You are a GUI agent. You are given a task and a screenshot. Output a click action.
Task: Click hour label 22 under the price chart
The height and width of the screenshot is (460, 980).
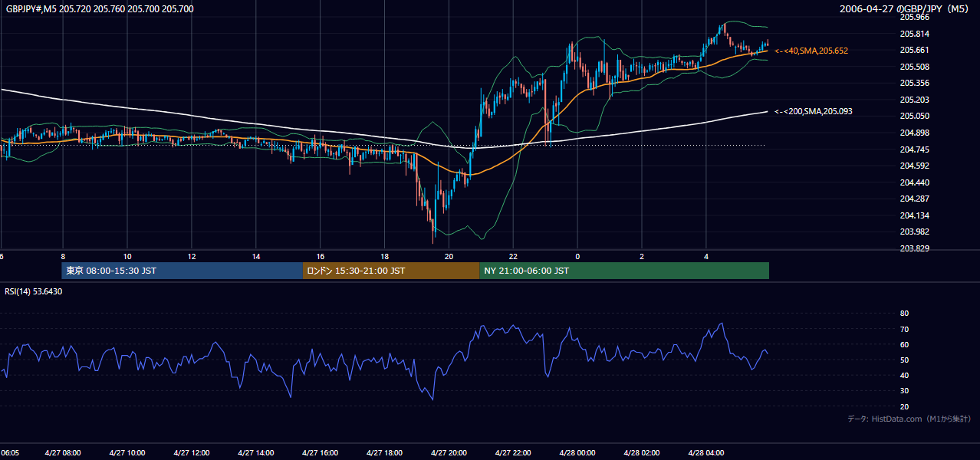[514, 257]
